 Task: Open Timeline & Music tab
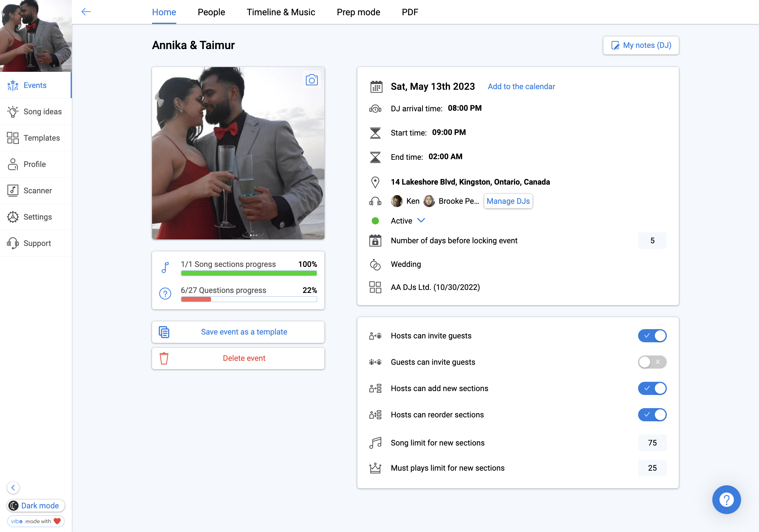(x=281, y=12)
